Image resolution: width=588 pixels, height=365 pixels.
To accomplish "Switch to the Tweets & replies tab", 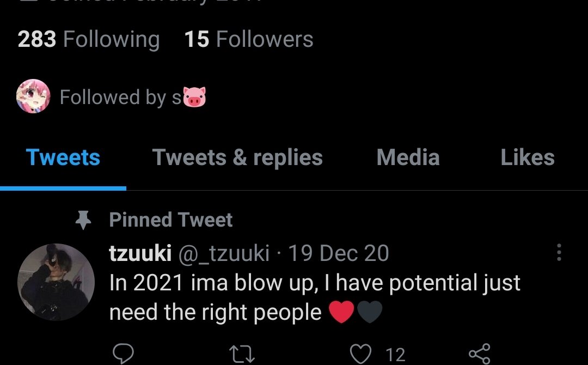I will click(x=237, y=158).
